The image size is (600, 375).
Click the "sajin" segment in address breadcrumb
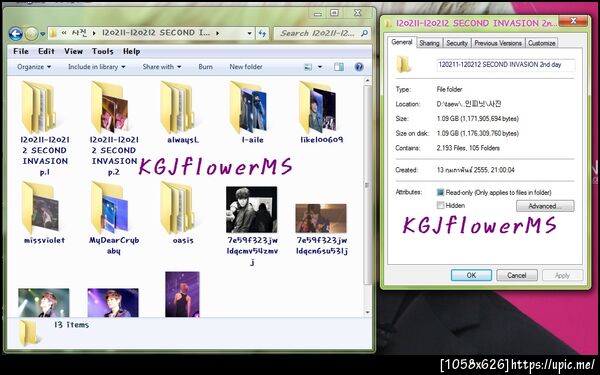[x=80, y=33]
